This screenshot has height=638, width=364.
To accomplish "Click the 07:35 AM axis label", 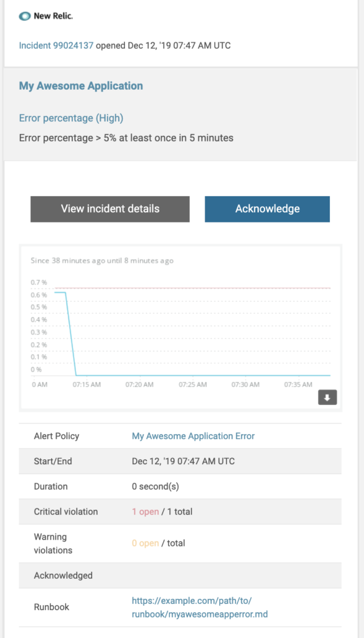I will [x=298, y=384].
